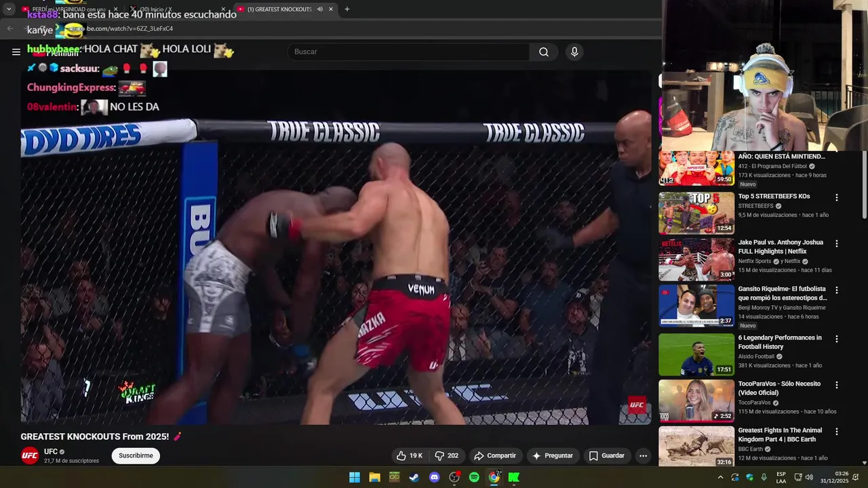This screenshot has height=488, width=868.
Task: Open Steam from the taskbar
Action: [414, 477]
